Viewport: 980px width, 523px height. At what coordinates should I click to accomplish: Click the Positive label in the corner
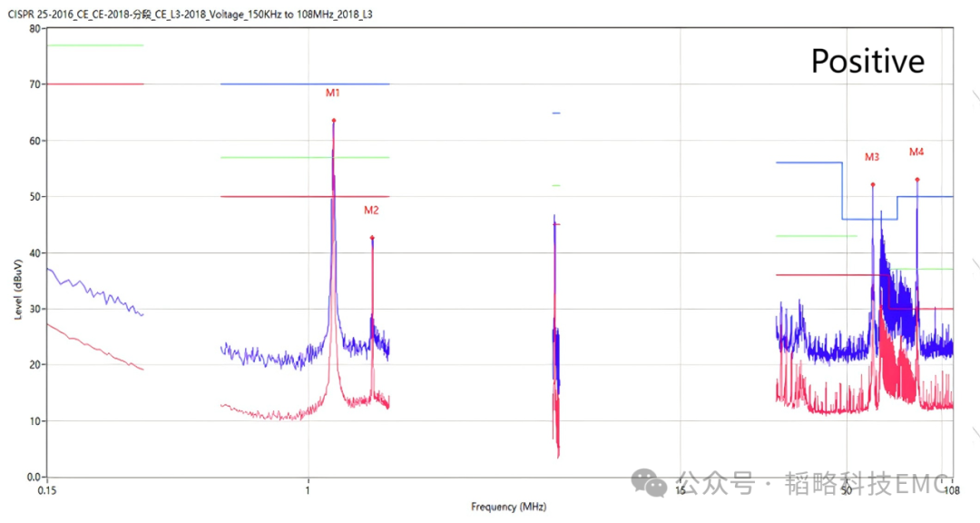point(867,62)
